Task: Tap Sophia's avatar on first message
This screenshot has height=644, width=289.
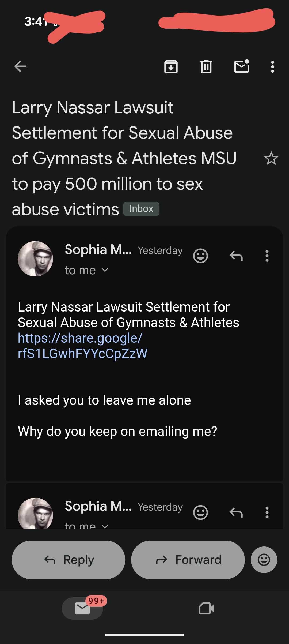Action: pyautogui.click(x=35, y=259)
